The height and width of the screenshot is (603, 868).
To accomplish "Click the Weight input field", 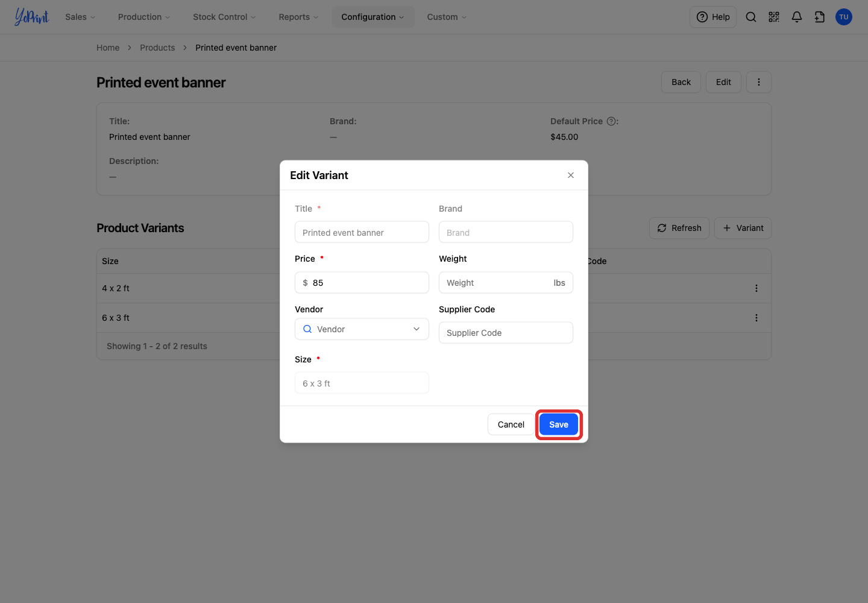I will [x=506, y=283].
